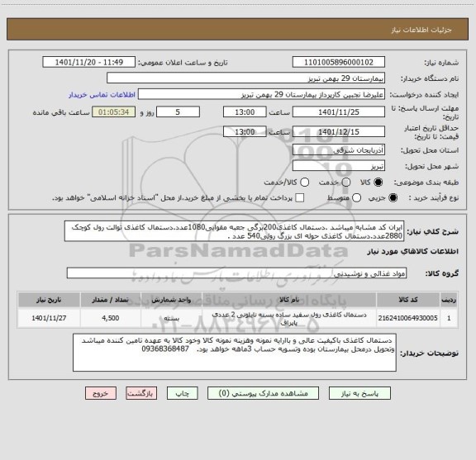Select the کالا radio button

coord(378,183)
